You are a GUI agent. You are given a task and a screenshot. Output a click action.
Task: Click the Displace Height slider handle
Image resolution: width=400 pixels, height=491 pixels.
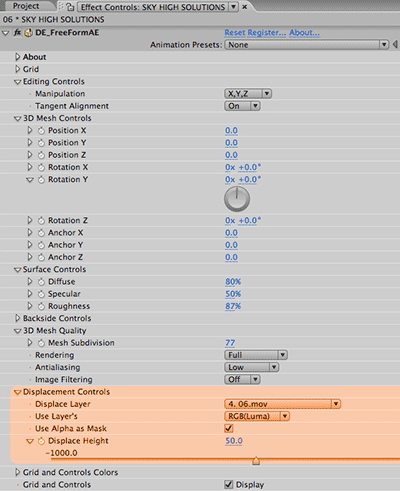[x=256, y=461]
